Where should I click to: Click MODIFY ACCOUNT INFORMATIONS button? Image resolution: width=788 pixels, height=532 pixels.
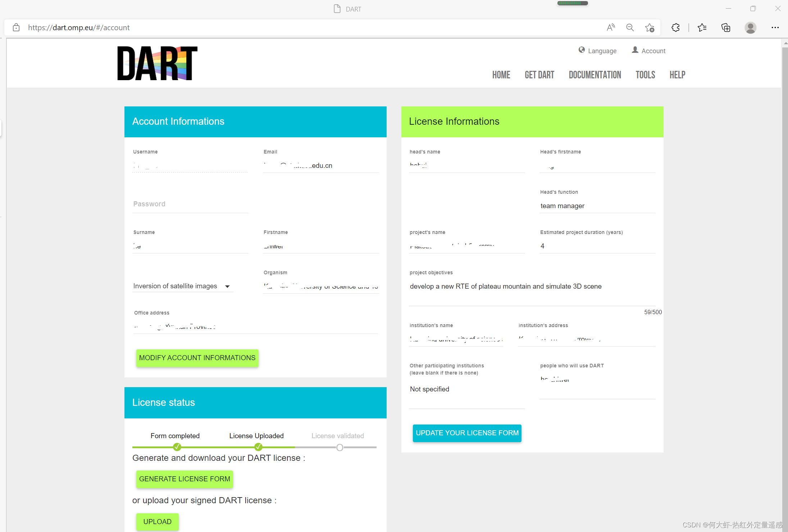click(x=197, y=358)
